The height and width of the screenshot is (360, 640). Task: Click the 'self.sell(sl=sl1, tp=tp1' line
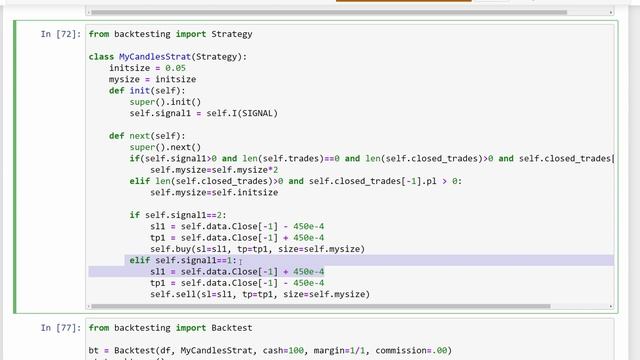(x=260, y=294)
